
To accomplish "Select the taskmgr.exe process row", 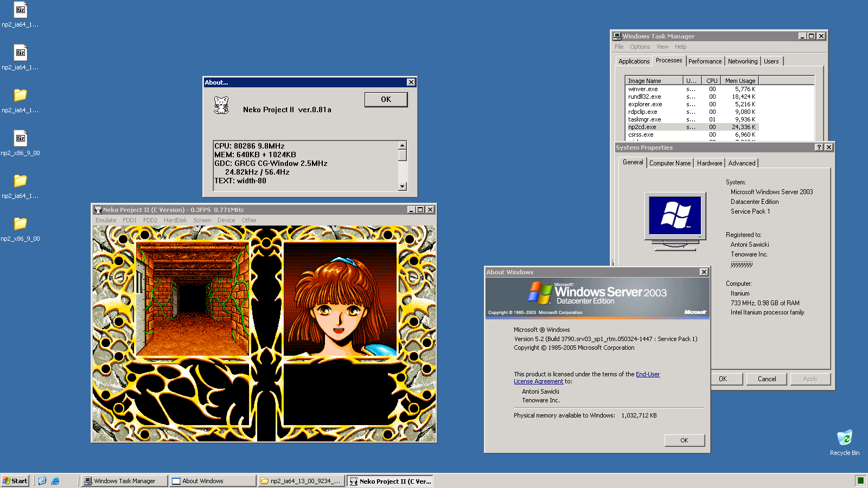I will 692,119.
